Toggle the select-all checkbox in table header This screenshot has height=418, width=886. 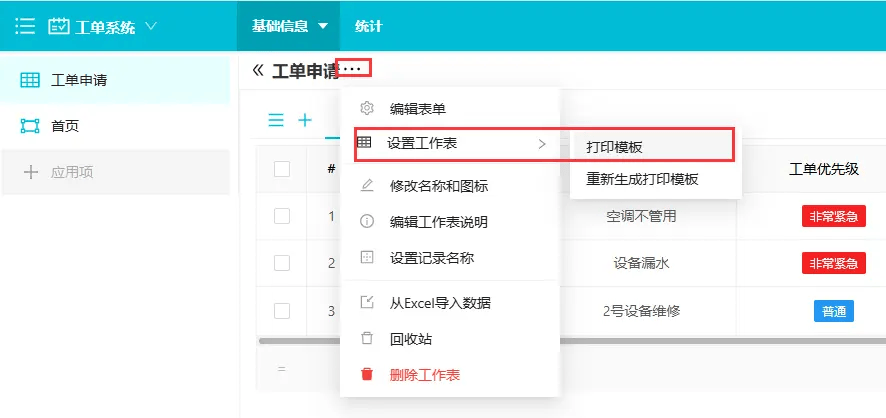pyautogui.click(x=282, y=169)
